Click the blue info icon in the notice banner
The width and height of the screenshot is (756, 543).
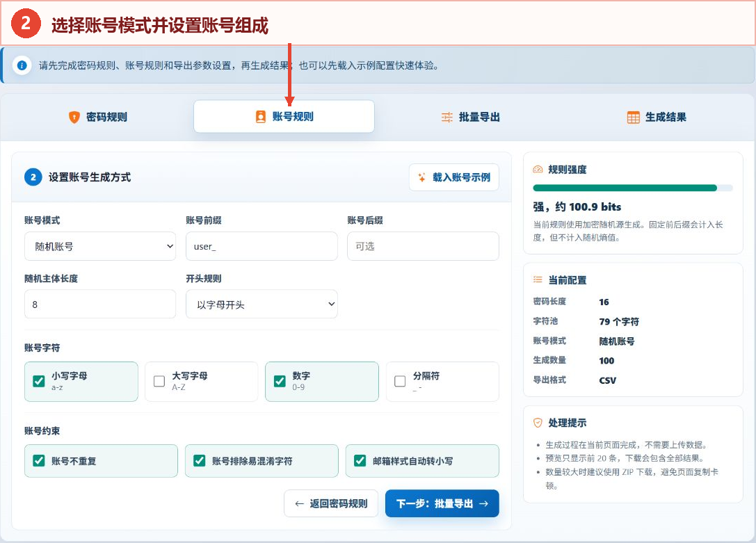(x=22, y=65)
